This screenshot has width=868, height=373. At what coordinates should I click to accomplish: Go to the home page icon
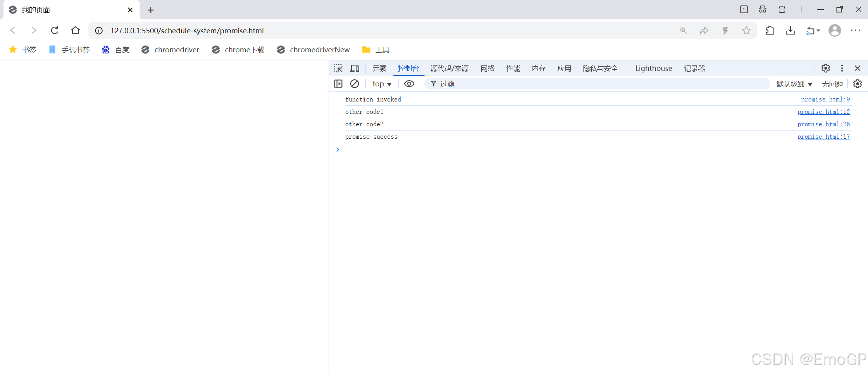point(76,30)
